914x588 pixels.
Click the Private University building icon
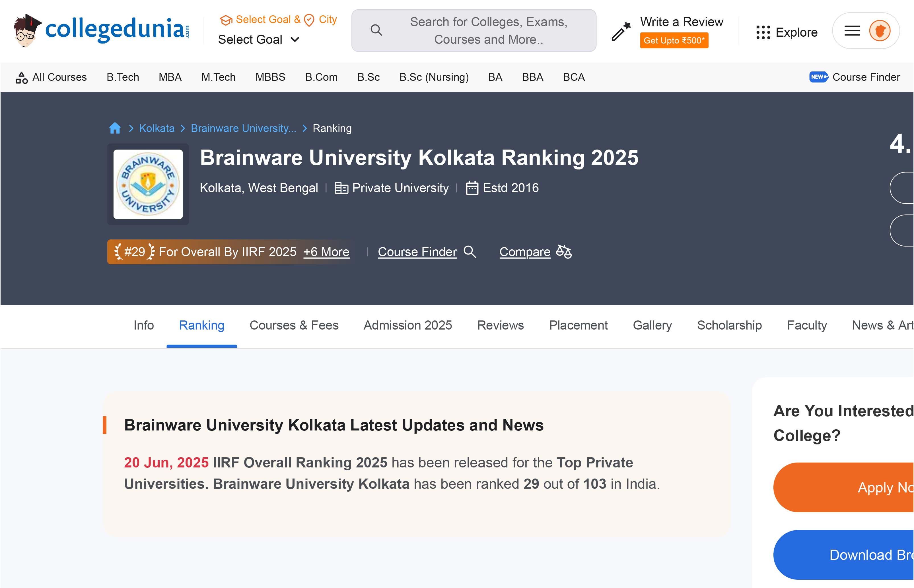tap(341, 188)
